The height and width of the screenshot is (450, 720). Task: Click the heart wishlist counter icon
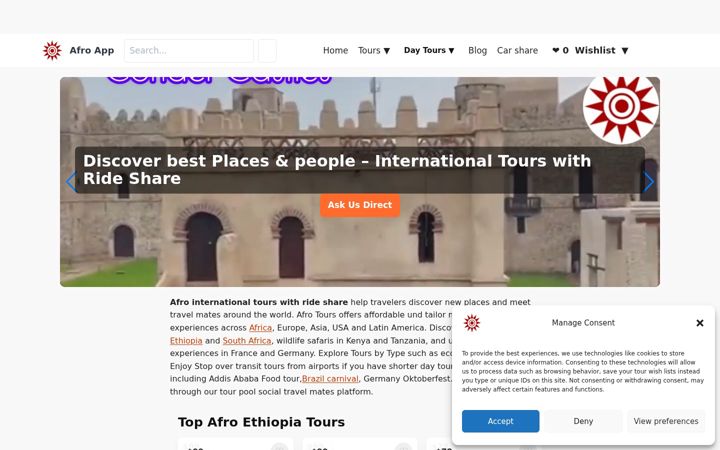(x=560, y=51)
